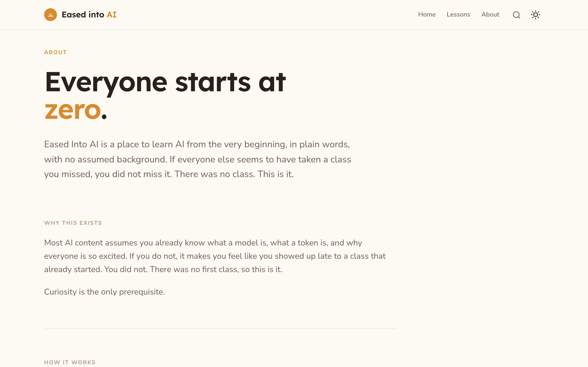Click the orange word "zero" in headline
Viewport: 588px width, 367px height.
point(72,110)
